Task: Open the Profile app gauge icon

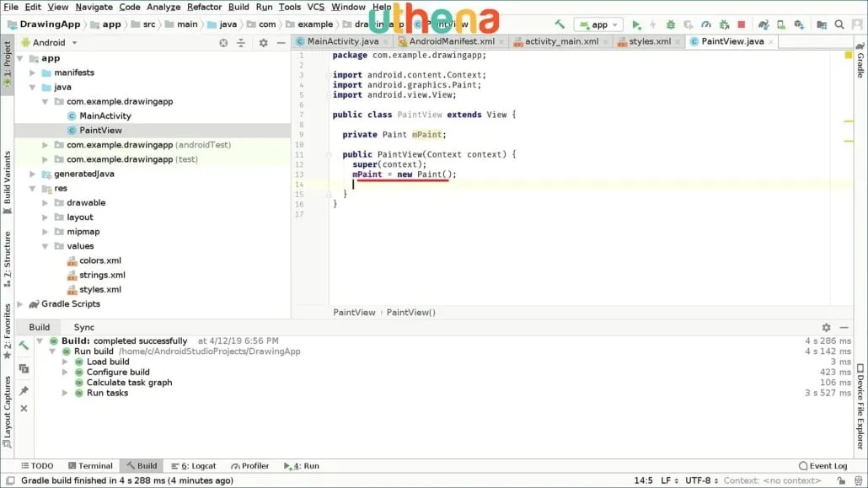Action: [x=706, y=24]
